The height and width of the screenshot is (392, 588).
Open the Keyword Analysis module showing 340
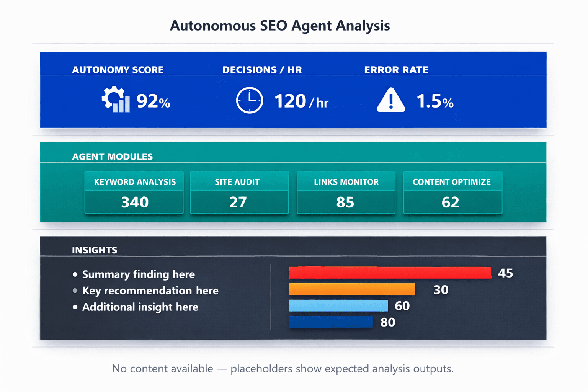pos(134,193)
